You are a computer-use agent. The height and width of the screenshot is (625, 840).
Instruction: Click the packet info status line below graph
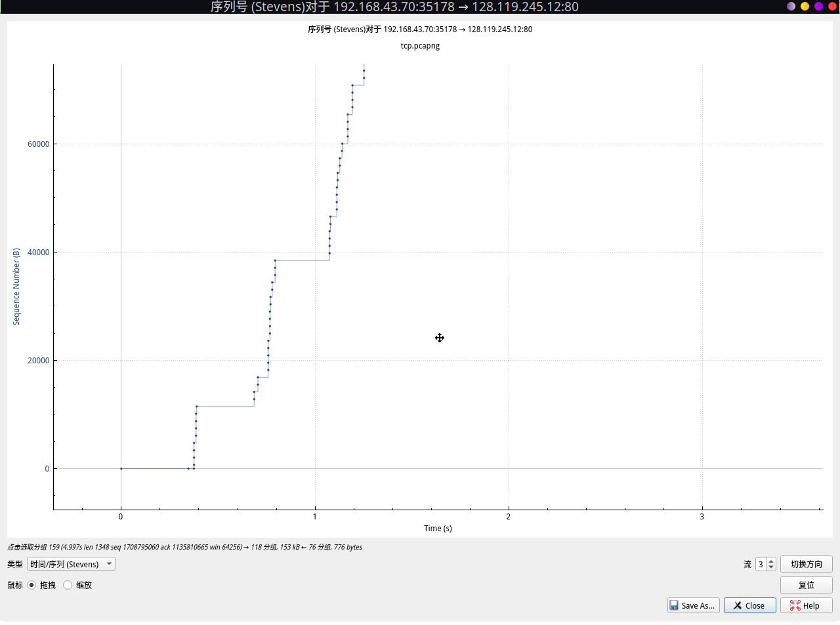tap(184, 547)
